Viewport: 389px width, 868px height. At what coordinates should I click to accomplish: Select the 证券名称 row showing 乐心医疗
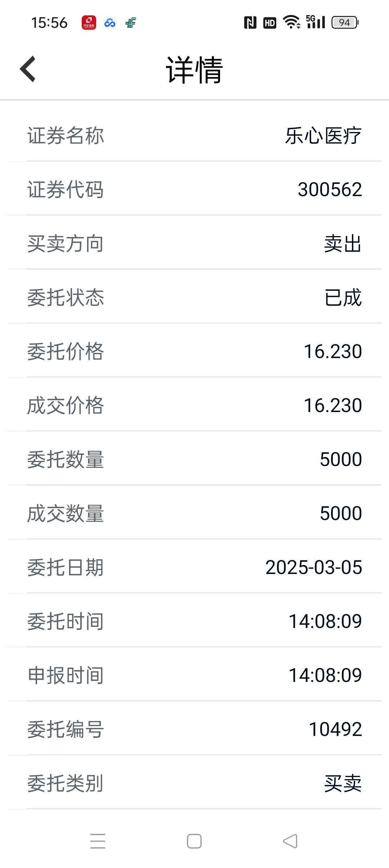pos(194,135)
